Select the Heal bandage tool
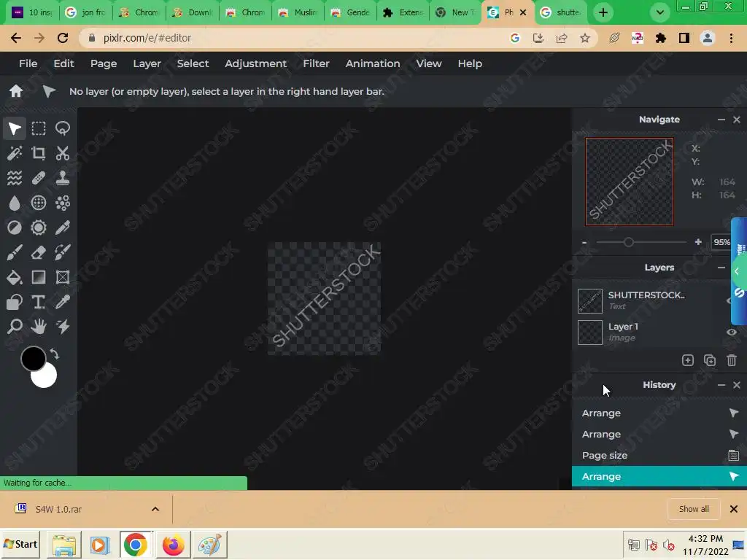Screen dimensions: 747x560 tap(39, 178)
